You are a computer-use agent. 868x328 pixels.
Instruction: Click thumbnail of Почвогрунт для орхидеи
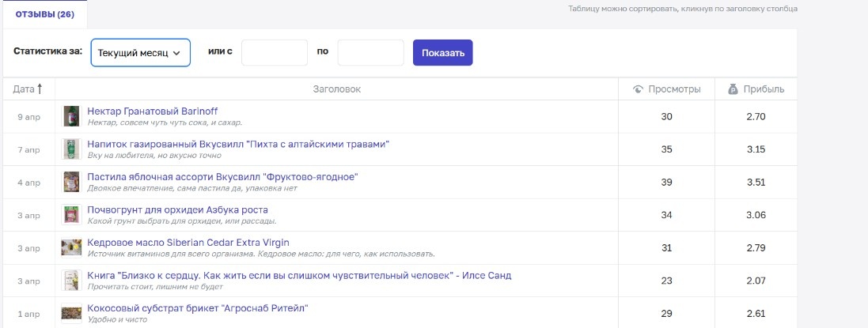(x=71, y=215)
